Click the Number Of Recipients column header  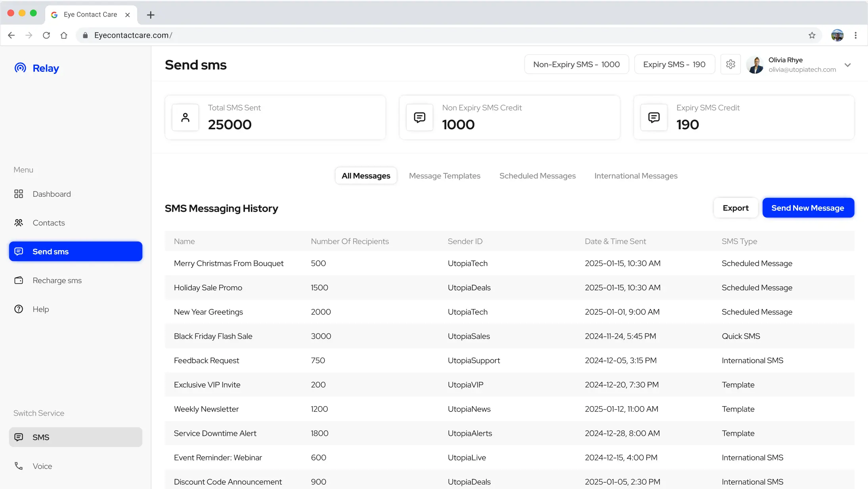coord(350,241)
